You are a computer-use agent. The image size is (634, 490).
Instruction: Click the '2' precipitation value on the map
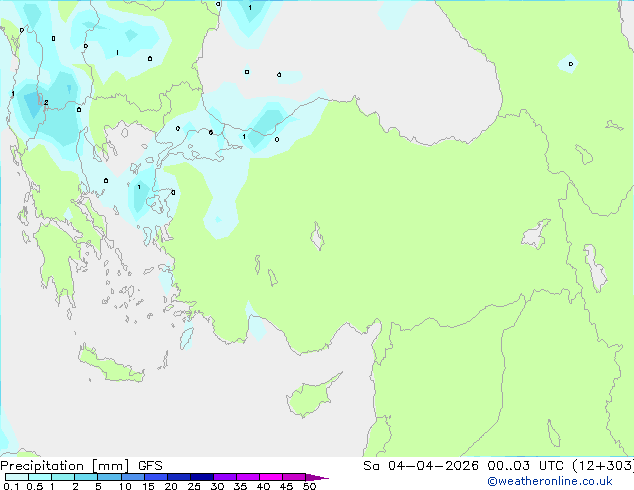coord(46,103)
